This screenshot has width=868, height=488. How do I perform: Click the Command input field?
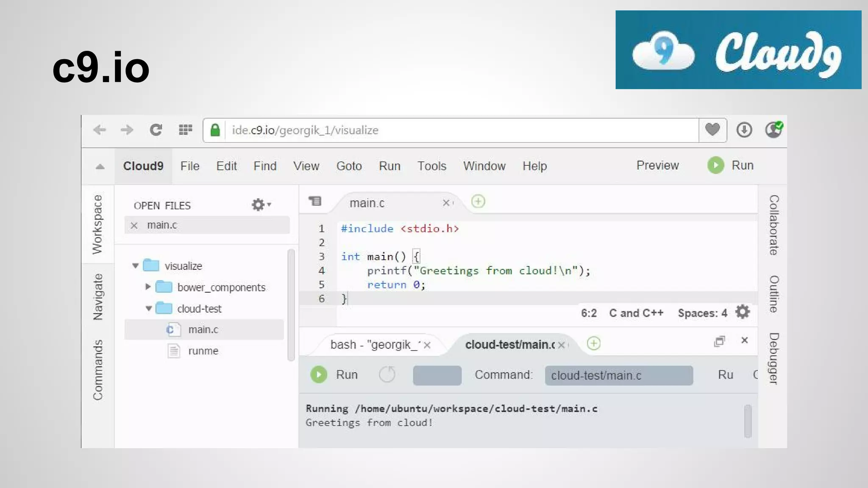tap(618, 375)
